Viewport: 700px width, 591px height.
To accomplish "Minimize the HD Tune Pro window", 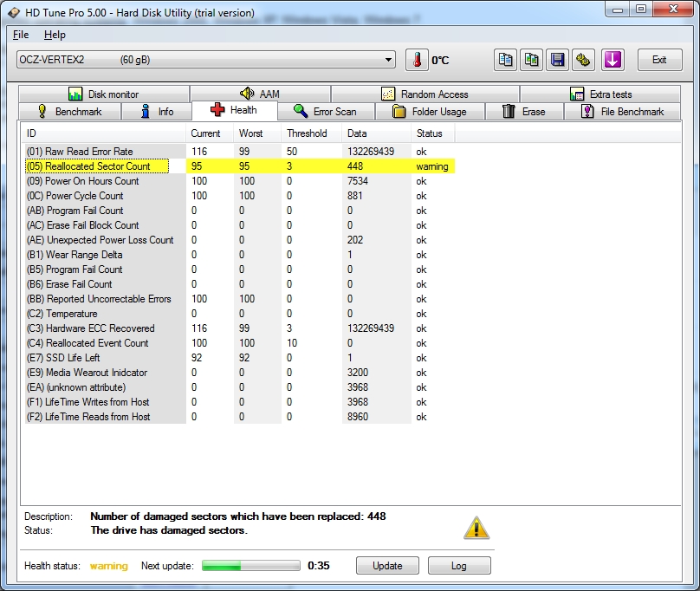I will [x=618, y=10].
